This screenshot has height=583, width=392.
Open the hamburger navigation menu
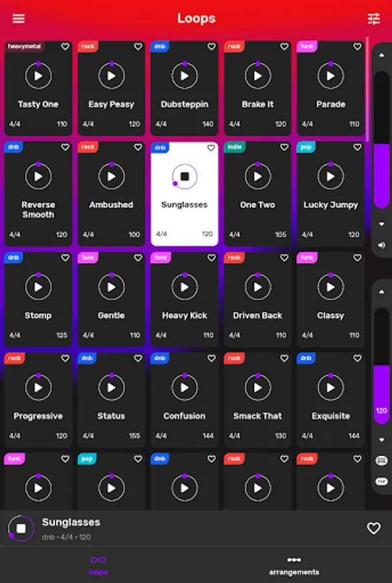point(19,19)
